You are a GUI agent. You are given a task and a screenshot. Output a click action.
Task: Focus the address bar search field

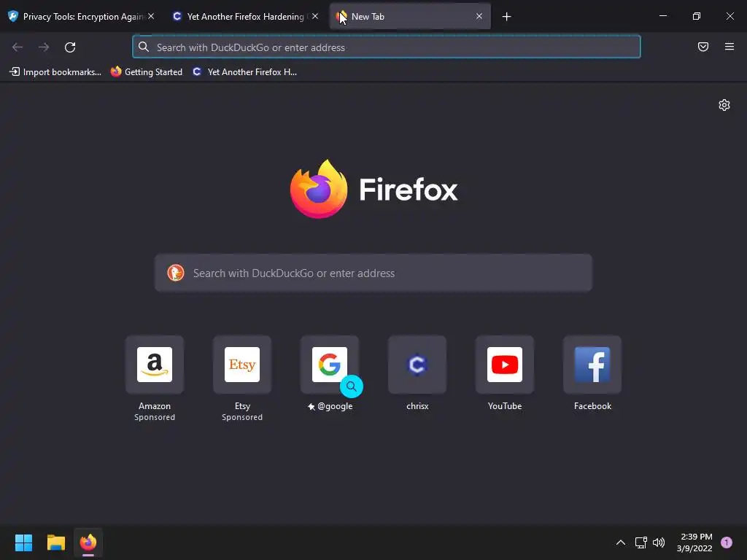click(x=387, y=47)
